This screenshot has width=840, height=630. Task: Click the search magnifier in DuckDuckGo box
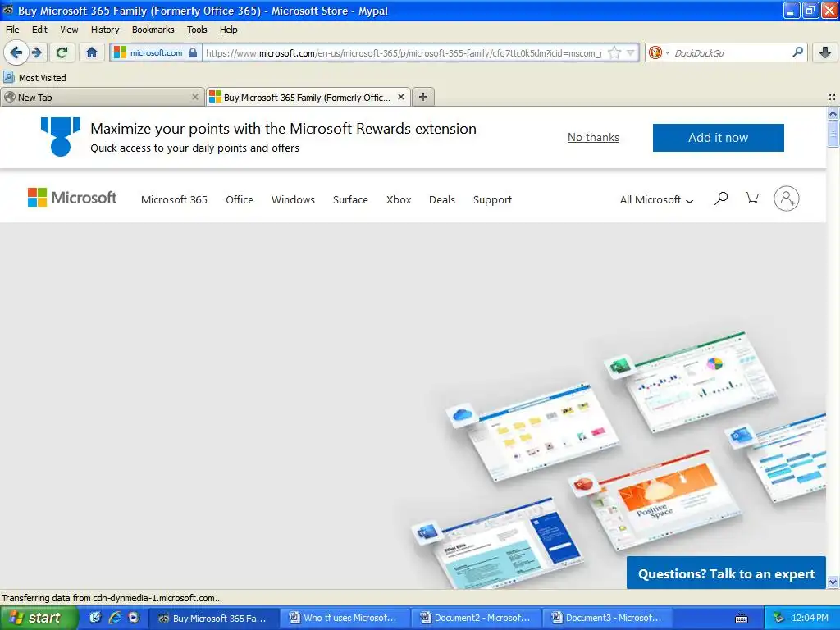click(797, 52)
